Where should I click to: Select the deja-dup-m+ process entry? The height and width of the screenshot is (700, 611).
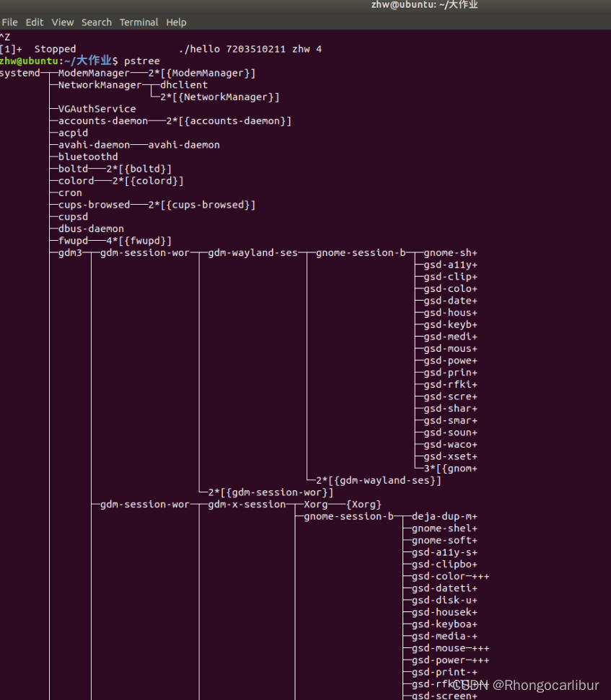tap(444, 516)
